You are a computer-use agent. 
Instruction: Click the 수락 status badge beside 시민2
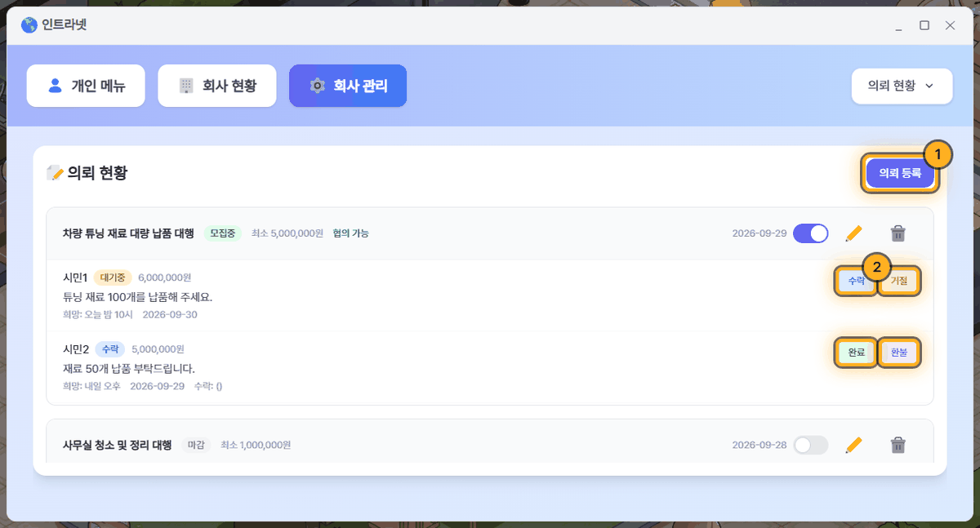(x=109, y=349)
